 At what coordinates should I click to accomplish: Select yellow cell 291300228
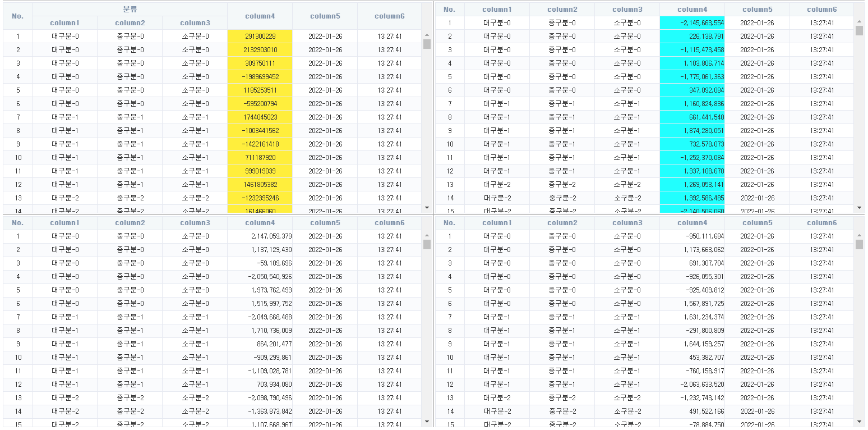(260, 36)
